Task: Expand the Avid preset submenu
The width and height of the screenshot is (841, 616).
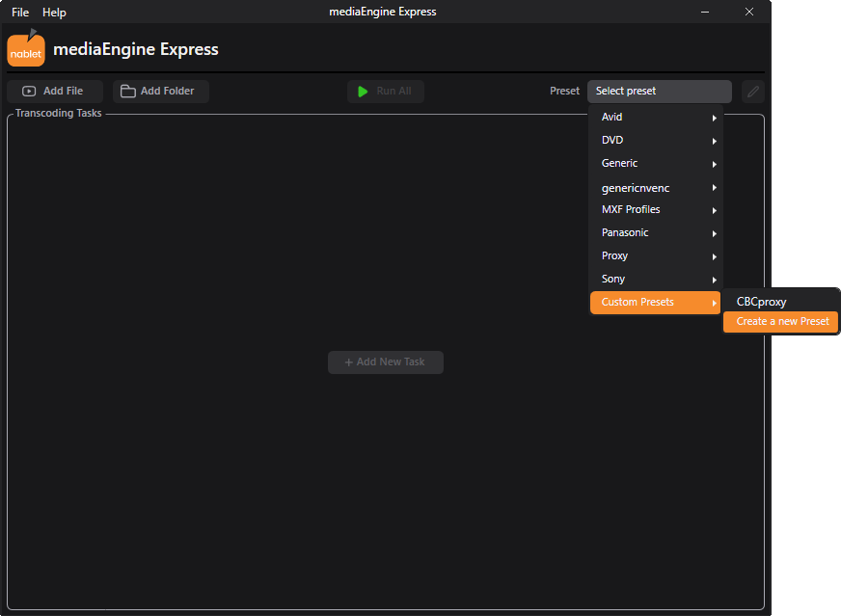Action: click(656, 118)
